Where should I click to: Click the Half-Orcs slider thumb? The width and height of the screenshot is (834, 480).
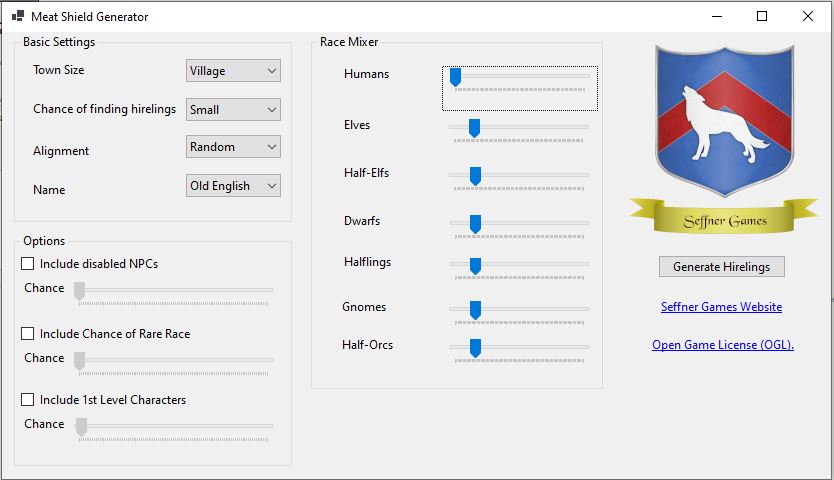tap(476, 348)
